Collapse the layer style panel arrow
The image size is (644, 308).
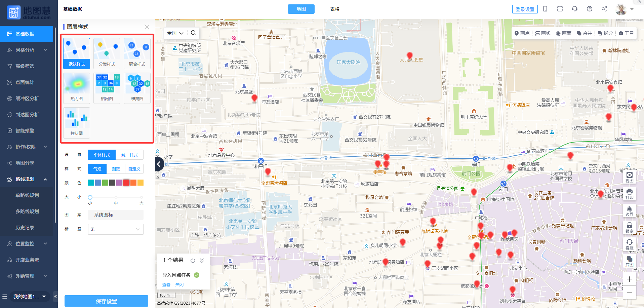pyautogui.click(x=160, y=164)
